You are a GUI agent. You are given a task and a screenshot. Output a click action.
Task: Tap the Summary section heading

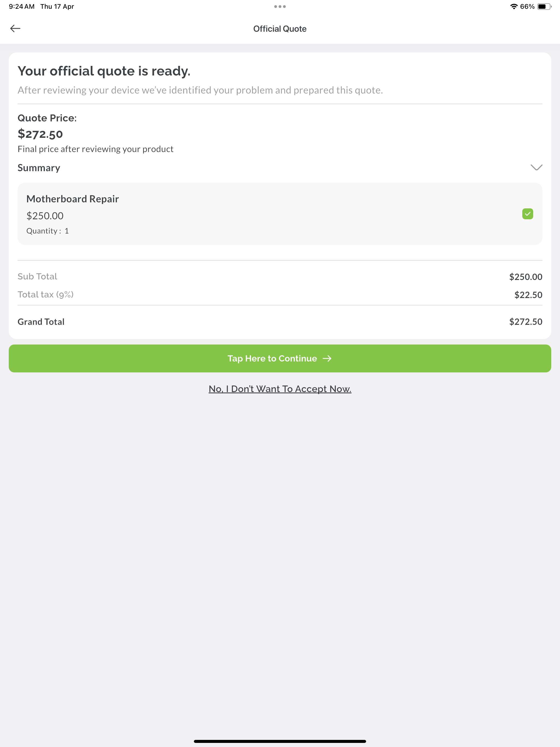(39, 168)
